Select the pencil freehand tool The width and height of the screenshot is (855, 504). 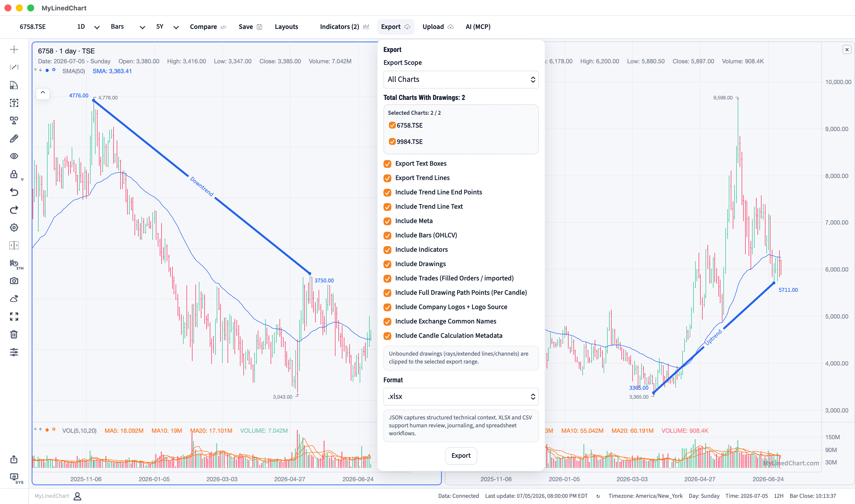(x=14, y=138)
